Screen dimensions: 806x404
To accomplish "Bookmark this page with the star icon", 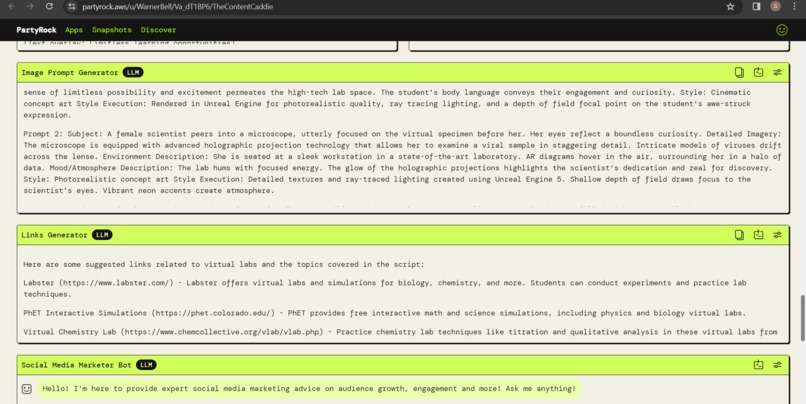I will point(730,7).
